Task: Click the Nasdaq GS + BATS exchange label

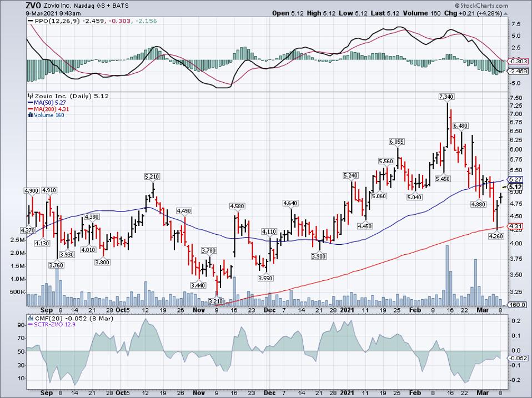Action: (x=102, y=6)
